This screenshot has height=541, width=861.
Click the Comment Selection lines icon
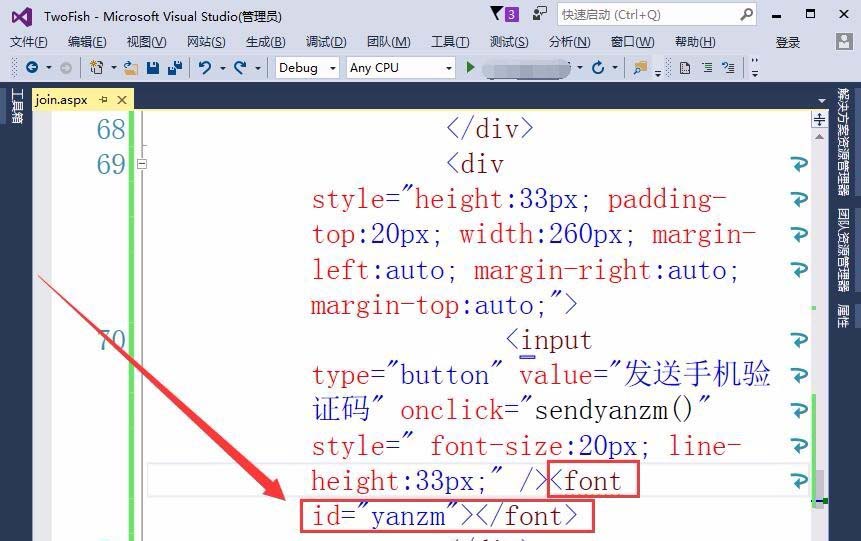click(x=707, y=68)
